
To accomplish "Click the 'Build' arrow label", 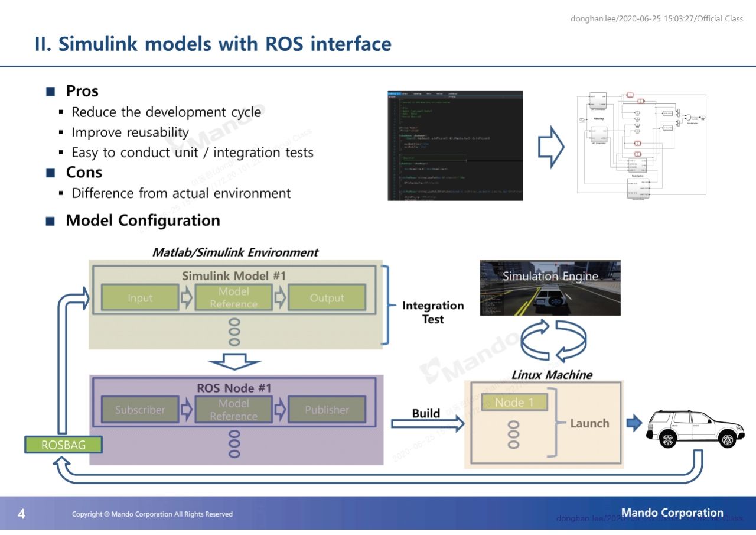I will click(426, 413).
